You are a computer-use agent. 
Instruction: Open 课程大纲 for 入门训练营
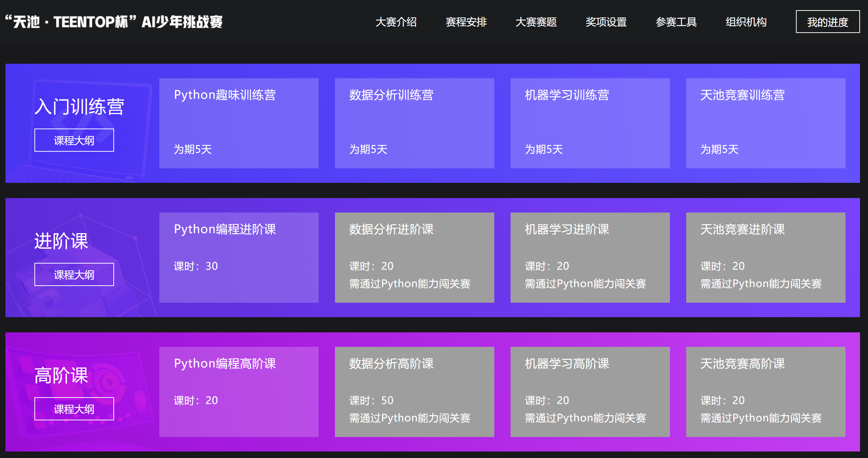point(74,140)
